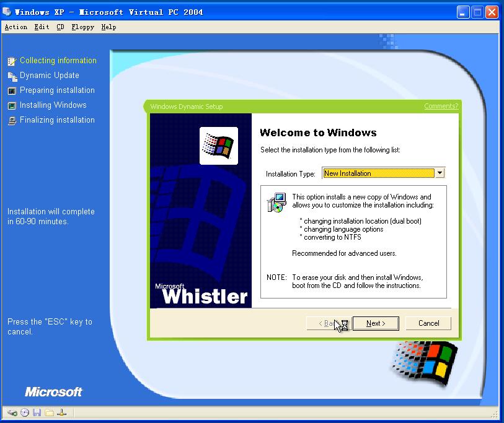Viewport: 504px width, 423px height.
Task: Click the 'Finalizing installation' step text
Action: [x=57, y=120]
